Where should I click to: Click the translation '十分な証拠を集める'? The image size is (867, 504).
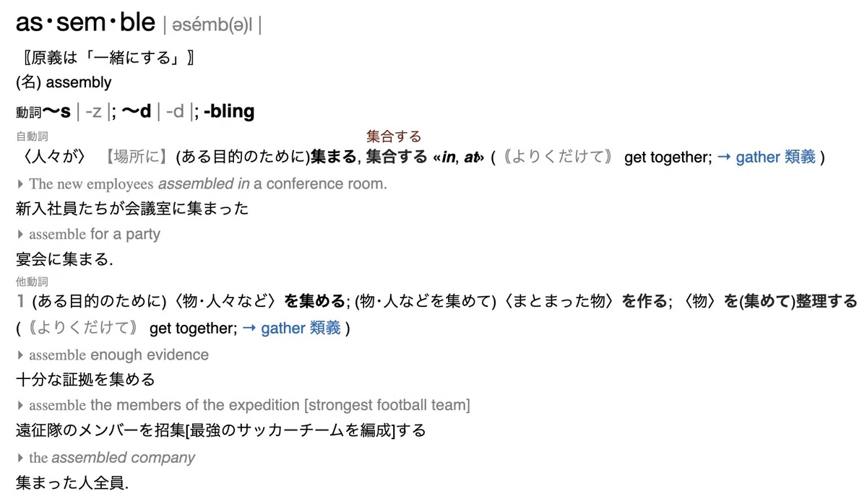pyautogui.click(x=85, y=379)
